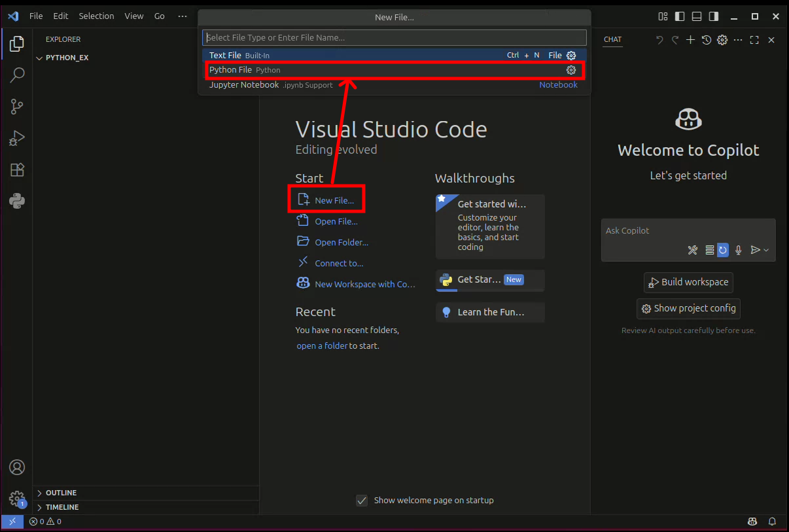Image resolution: width=789 pixels, height=532 pixels.
Task: Click the Show project config button
Action: point(688,308)
